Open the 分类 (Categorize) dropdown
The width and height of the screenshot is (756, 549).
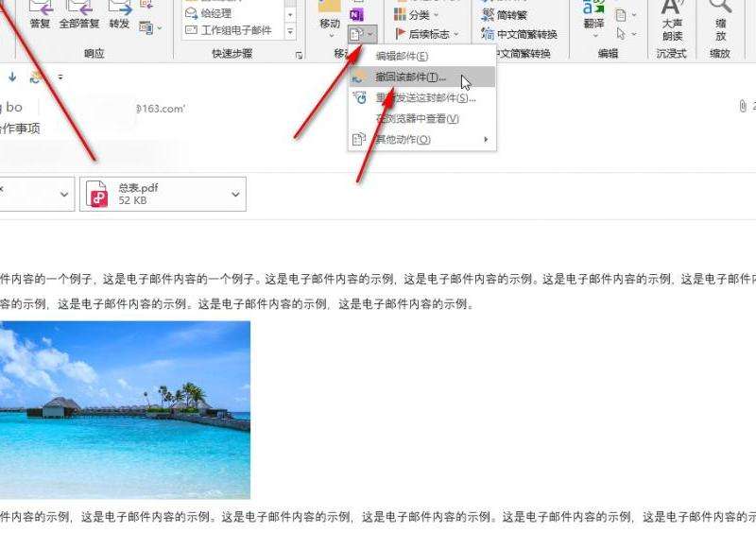417,15
